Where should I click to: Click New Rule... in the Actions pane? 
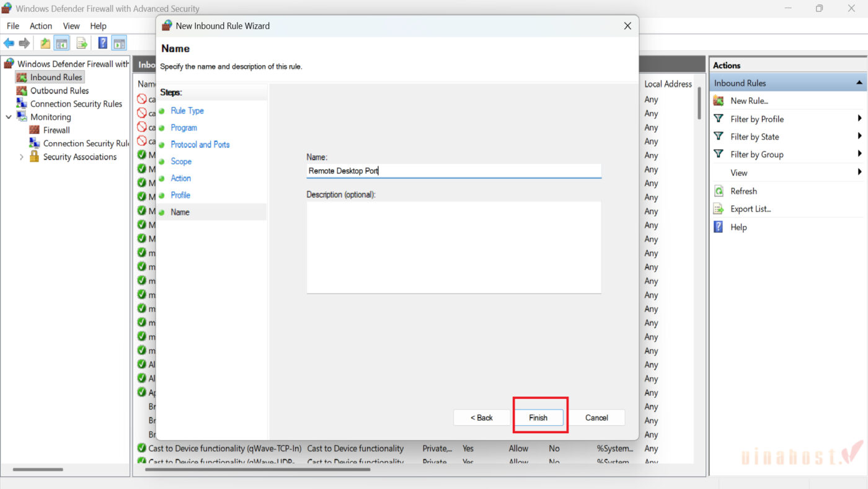pos(749,101)
